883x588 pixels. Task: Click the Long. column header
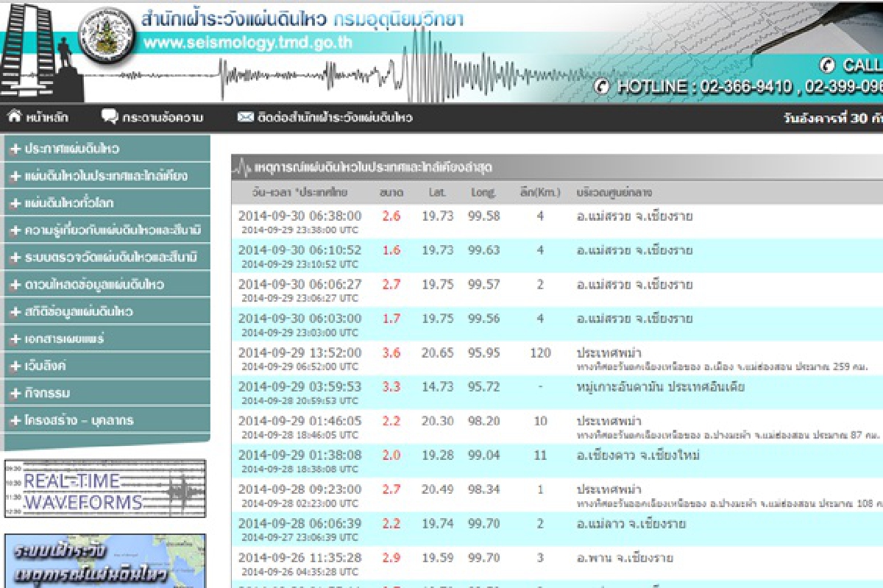483,193
